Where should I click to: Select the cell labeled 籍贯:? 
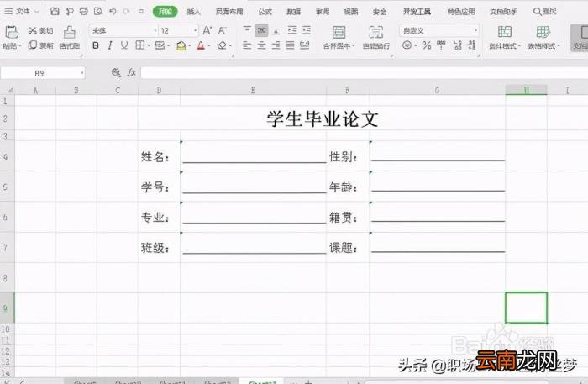click(348, 217)
